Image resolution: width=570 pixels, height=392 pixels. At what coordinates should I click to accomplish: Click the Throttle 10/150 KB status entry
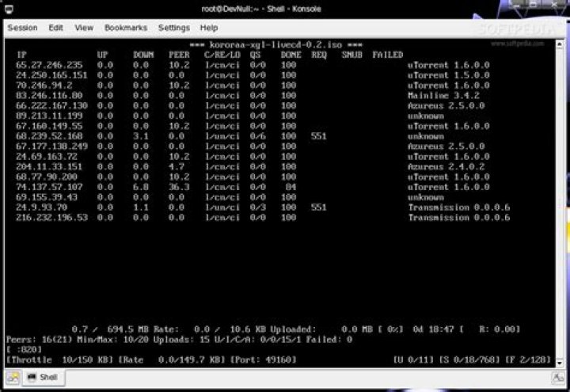(x=59, y=360)
